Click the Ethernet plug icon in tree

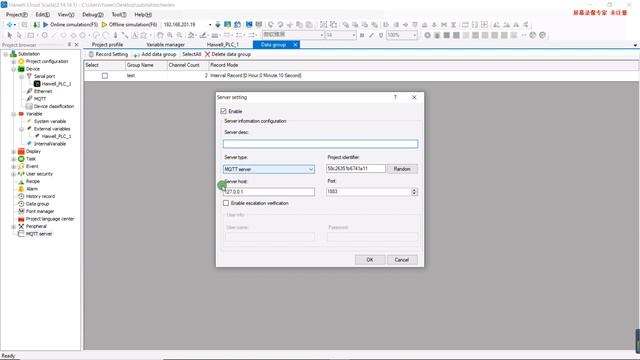tap(29, 91)
